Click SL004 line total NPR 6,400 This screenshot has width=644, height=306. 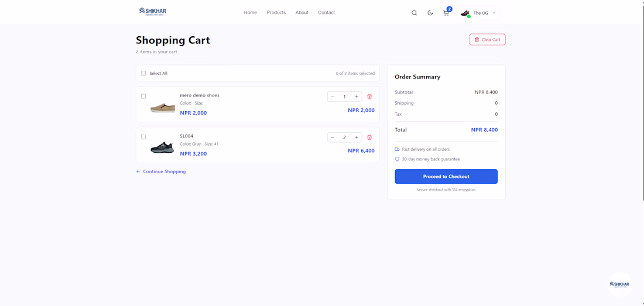pyautogui.click(x=361, y=150)
